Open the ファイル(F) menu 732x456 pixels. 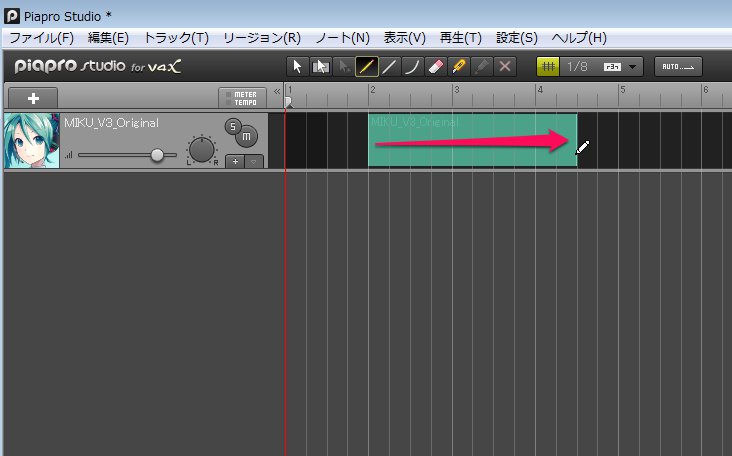[x=41, y=38]
